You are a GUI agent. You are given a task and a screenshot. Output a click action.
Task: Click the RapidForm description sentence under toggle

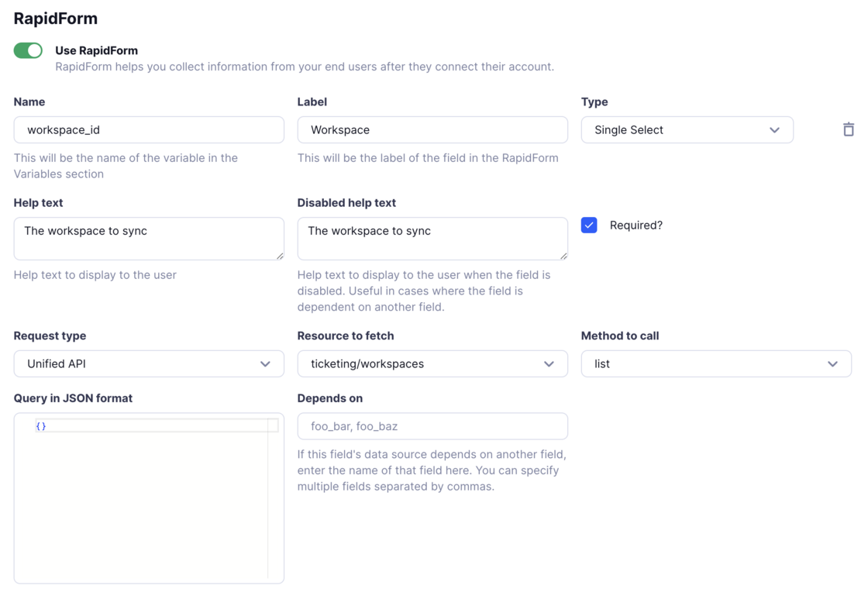coord(305,67)
